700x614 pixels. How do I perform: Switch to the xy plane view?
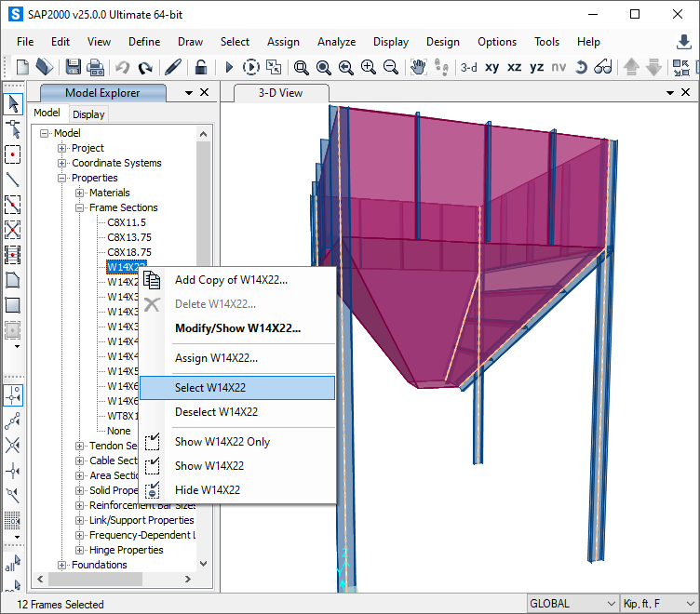(491, 67)
